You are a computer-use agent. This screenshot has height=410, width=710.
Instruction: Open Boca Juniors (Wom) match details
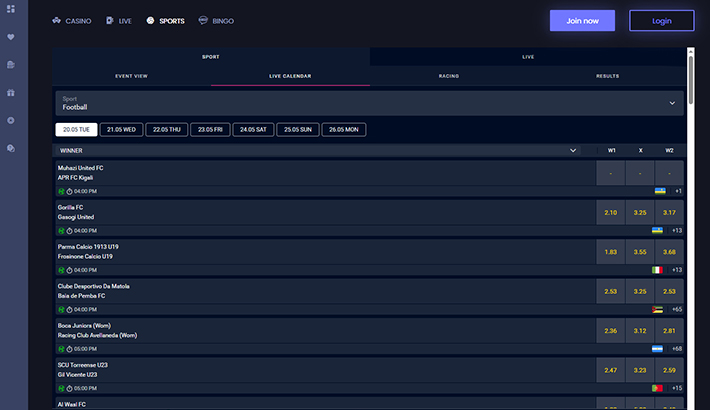pyautogui.click(x=325, y=331)
